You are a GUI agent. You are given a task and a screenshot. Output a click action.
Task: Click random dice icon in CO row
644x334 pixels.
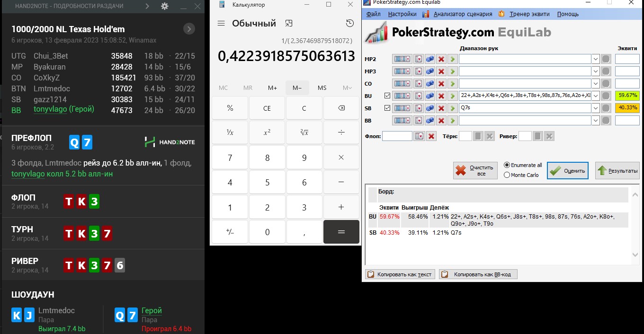coord(429,84)
